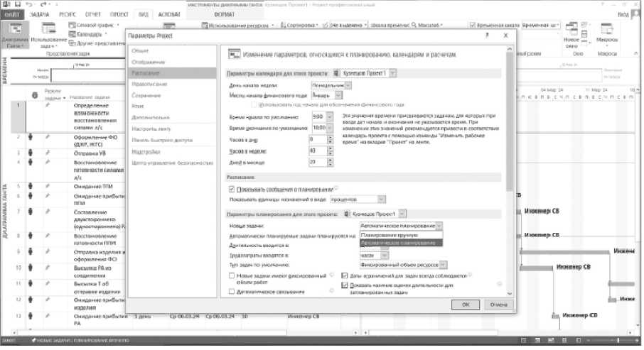Switch to the ОТЧЕТ ribbon tab
The height and width of the screenshot is (350, 644).
(94, 13)
